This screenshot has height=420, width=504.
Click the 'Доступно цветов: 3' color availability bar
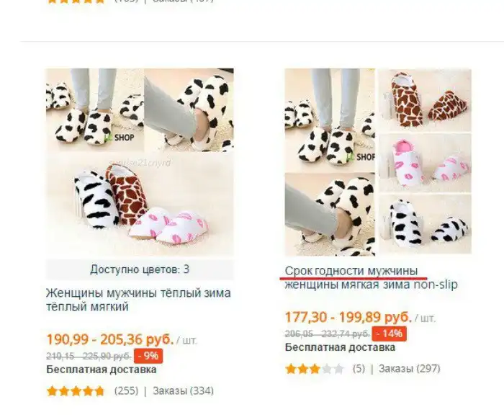pos(140,269)
